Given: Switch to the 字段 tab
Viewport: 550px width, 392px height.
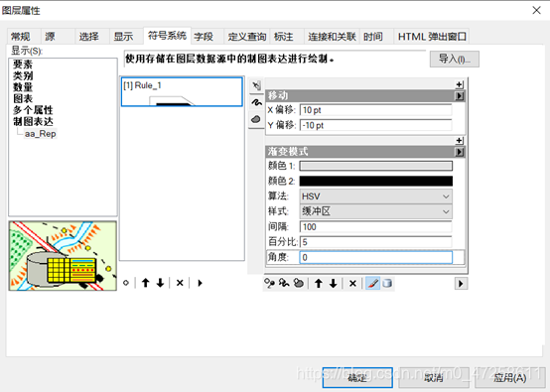Looking at the screenshot, I should point(206,37).
